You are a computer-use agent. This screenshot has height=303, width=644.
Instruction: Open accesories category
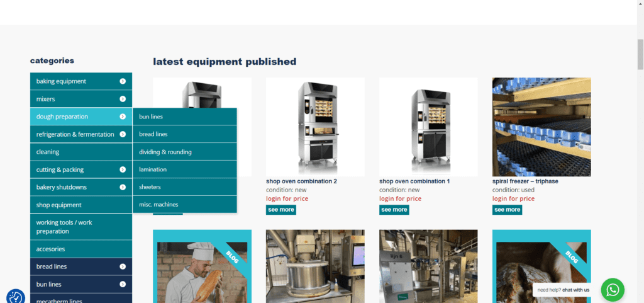tap(81, 249)
